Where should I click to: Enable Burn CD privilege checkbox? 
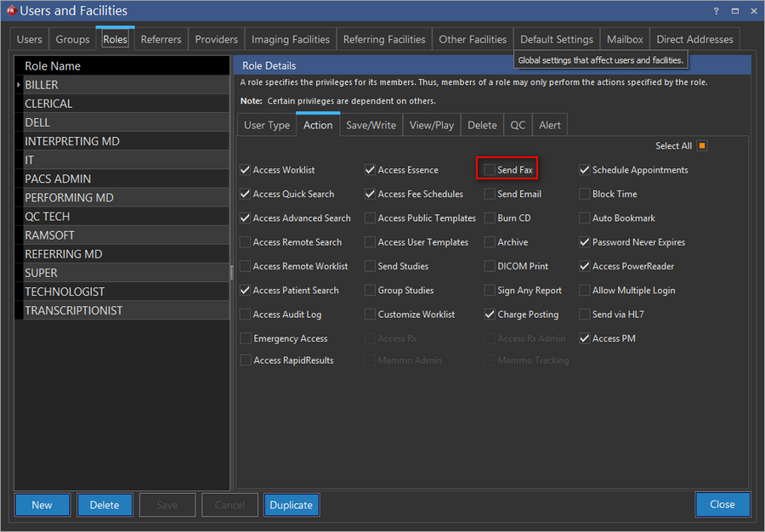tap(490, 218)
